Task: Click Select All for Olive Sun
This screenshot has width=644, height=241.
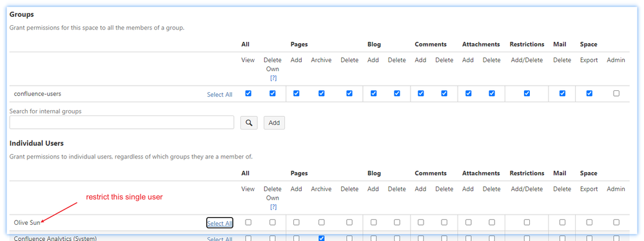Action: point(220,224)
